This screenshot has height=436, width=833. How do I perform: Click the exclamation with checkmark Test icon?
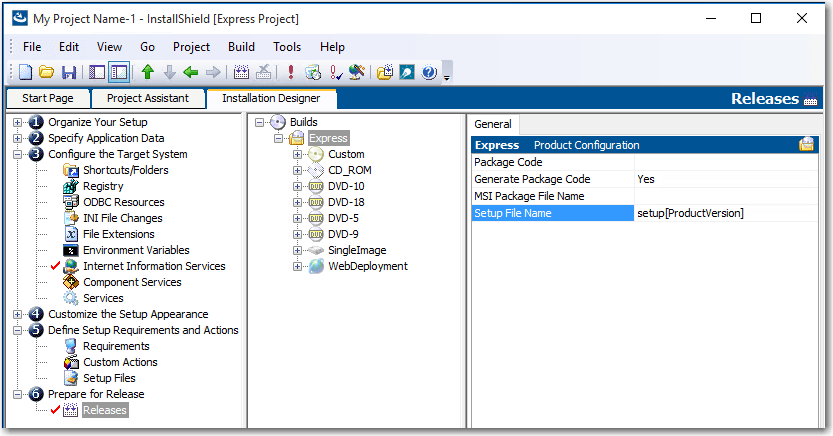[x=336, y=72]
